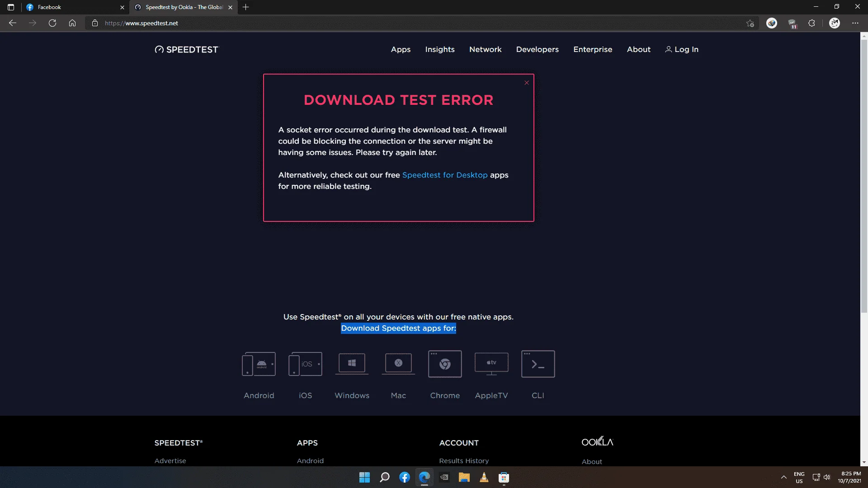Open Facebook from the taskbar
868x488 pixels.
405,478
